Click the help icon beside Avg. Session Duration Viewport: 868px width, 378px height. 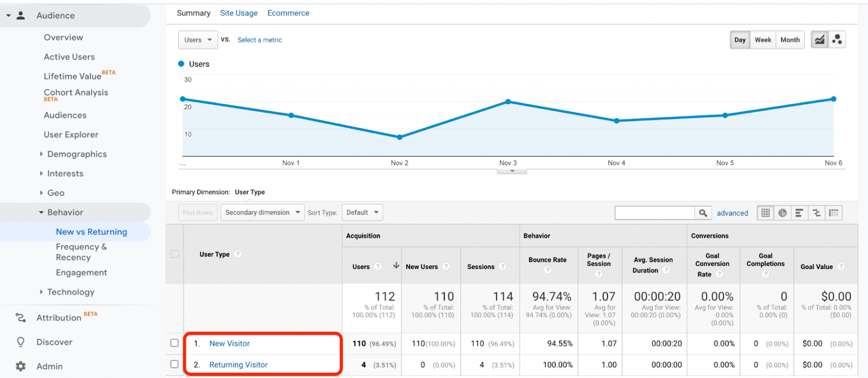pos(666,270)
